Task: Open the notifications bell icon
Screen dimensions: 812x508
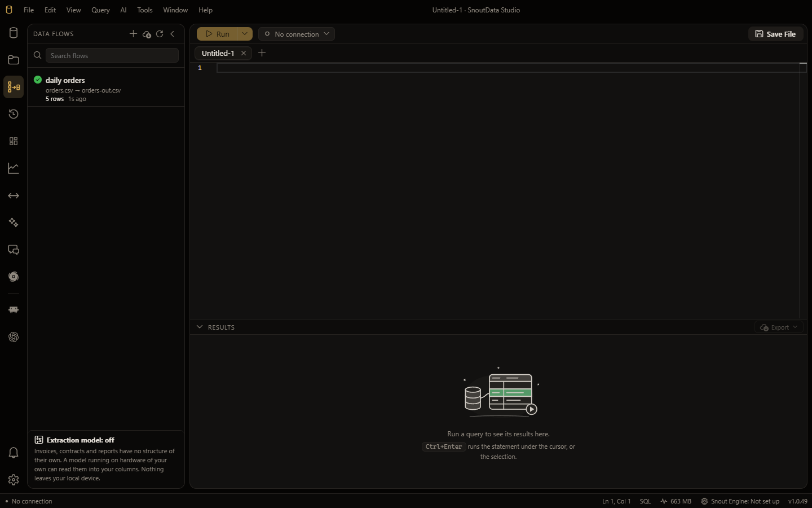Action: (x=14, y=453)
